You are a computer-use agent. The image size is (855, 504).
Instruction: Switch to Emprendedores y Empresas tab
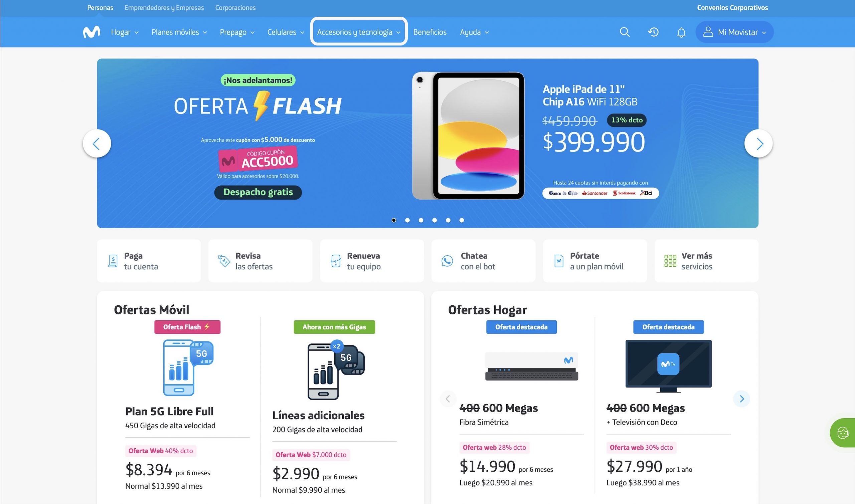click(x=164, y=7)
